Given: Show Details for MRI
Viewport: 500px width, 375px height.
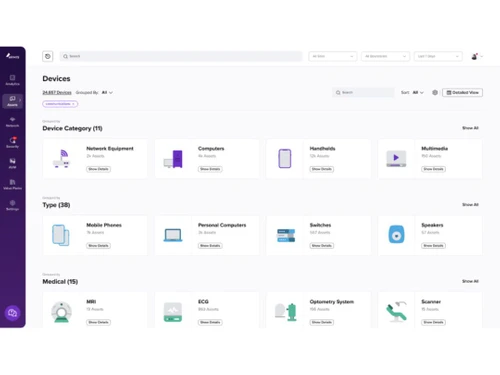Looking at the screenshot, I should [x=98, y=322].
